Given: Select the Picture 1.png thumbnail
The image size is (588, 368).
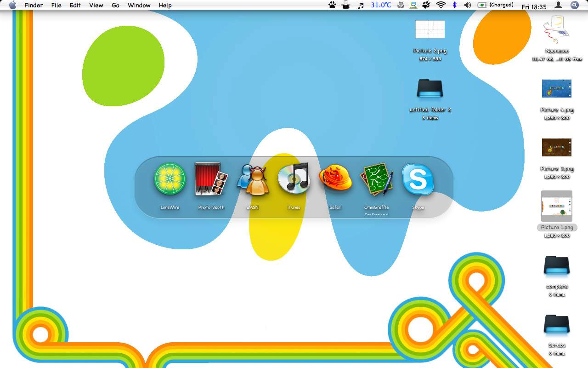Looking at the screenshot, I should (x=557, y=206).
